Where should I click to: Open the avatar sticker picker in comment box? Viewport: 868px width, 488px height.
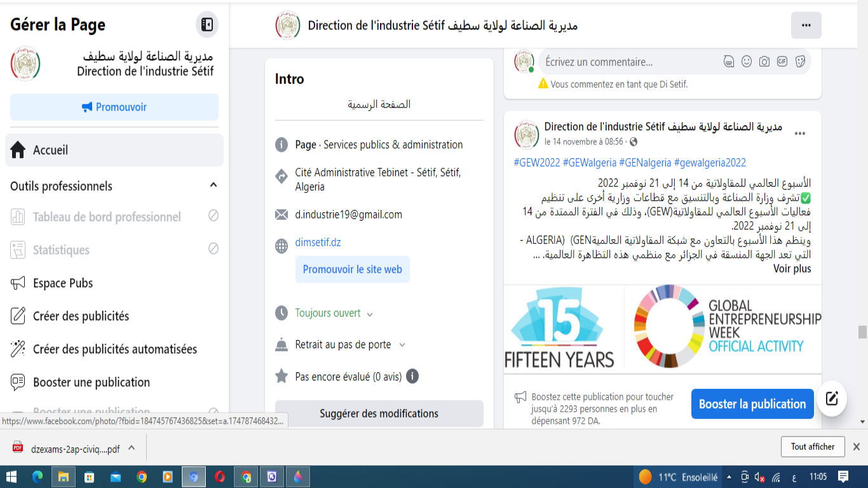pos(729,62)
